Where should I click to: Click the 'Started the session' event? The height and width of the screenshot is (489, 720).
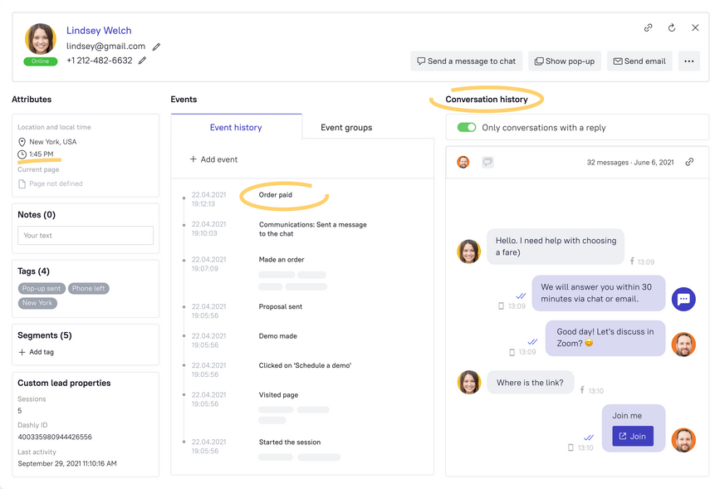[x=290, y=442]
